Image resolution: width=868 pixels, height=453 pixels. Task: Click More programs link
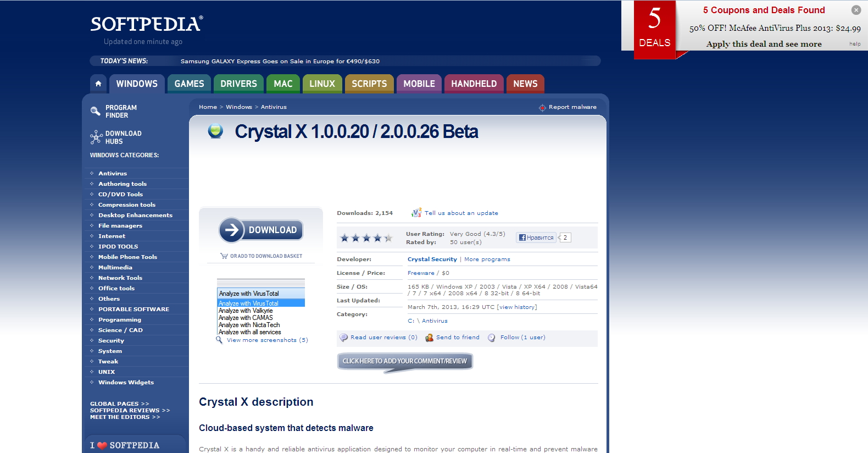487,259
